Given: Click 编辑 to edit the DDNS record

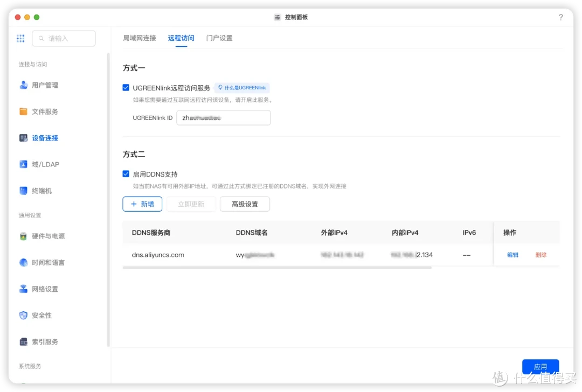Looking at the screenshot, I should (x=512, y=255).
